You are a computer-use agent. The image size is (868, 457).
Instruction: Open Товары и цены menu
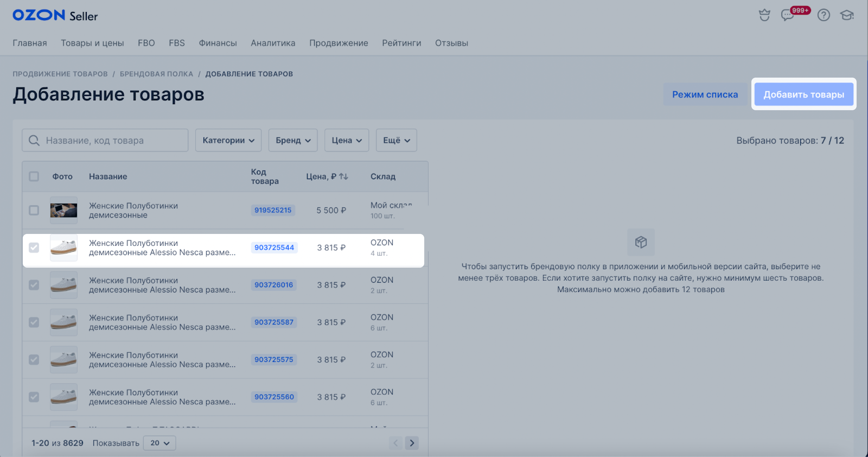(x=92, y=43)
